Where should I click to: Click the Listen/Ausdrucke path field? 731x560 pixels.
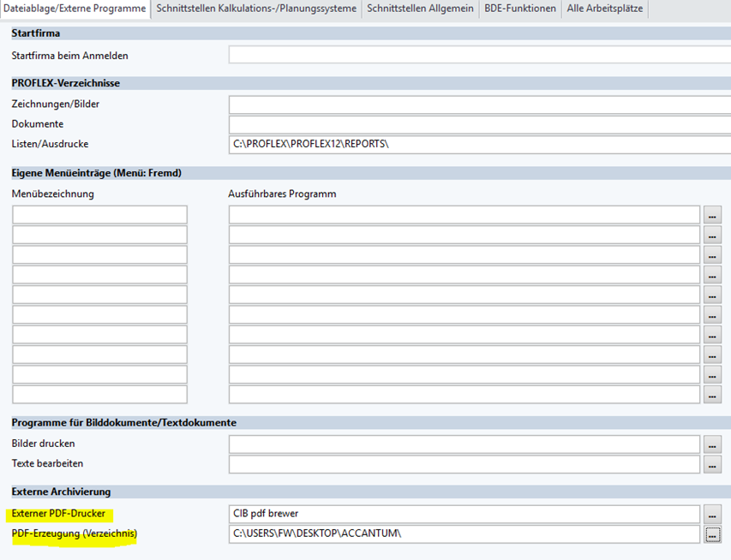(x=478, y=144)
